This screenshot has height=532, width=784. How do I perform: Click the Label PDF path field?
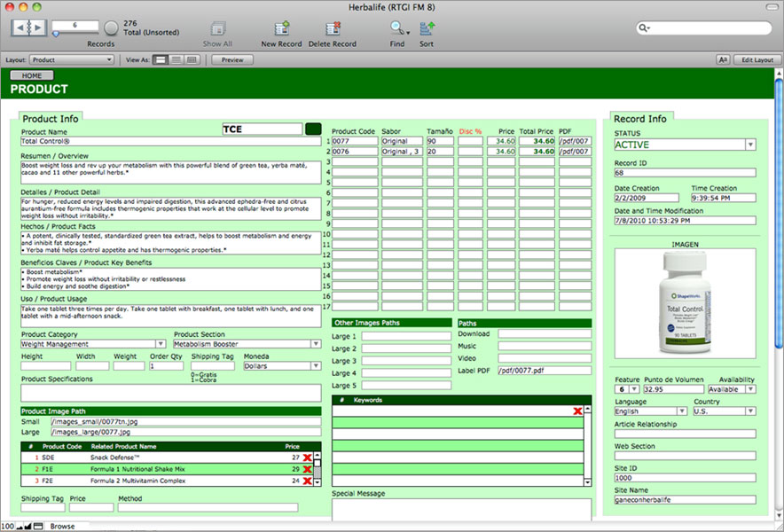coord(545,371)
